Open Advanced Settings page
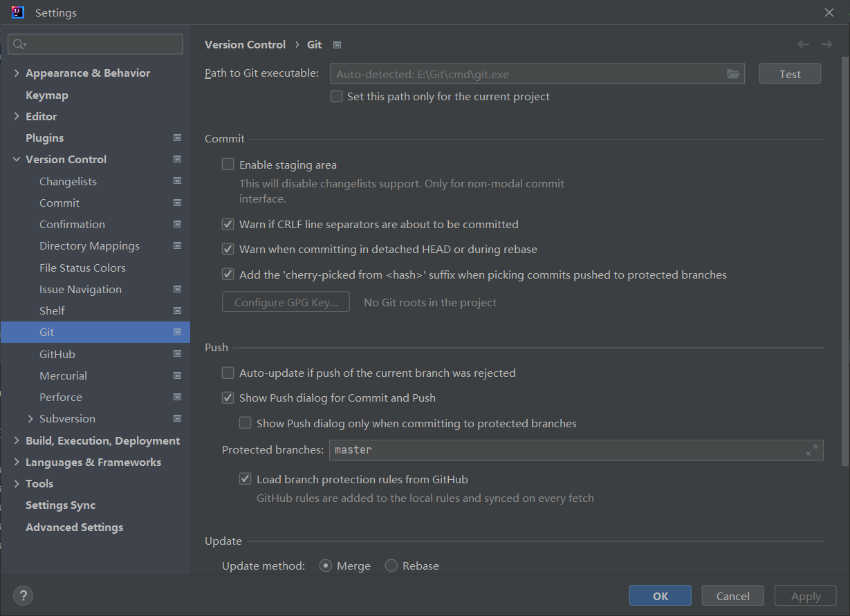 click(x=75, y=527)
